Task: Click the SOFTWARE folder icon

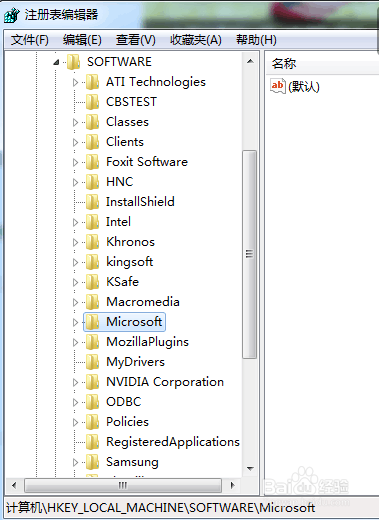Action: pos(74,62)
